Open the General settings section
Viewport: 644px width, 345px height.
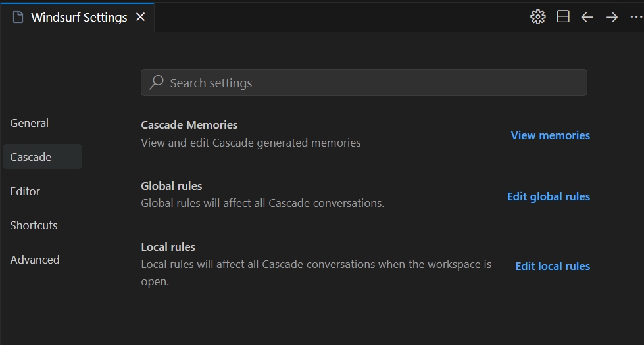(x=30, y=123)
